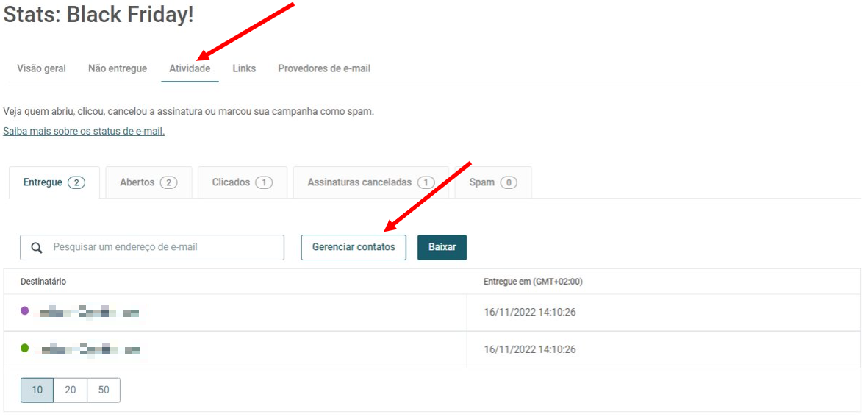The height and width of the screenshot is (417, 868).
Task: Click the search magnifier icon
Action: (x=37, y=248)
